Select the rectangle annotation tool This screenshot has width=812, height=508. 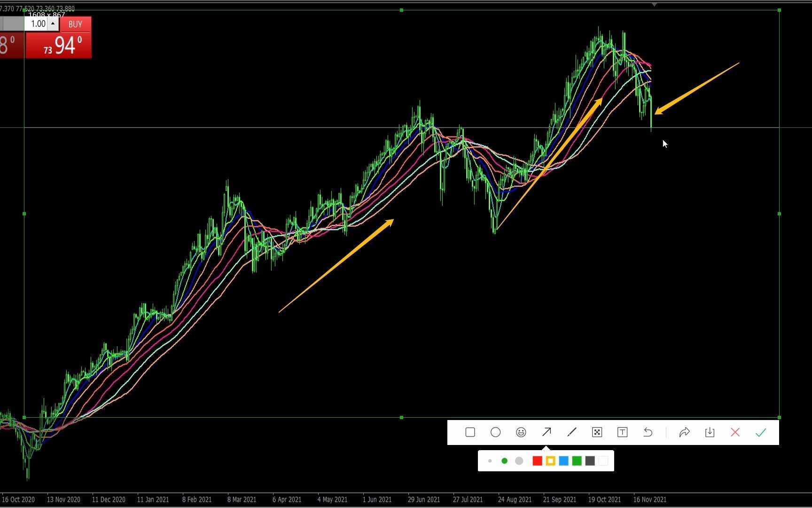tap(470, 432)
